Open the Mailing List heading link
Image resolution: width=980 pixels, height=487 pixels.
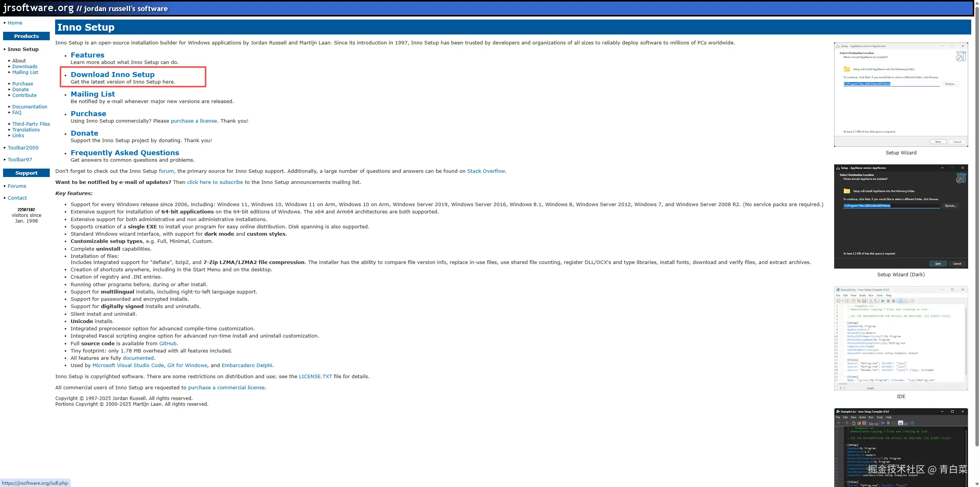[93, 94]
